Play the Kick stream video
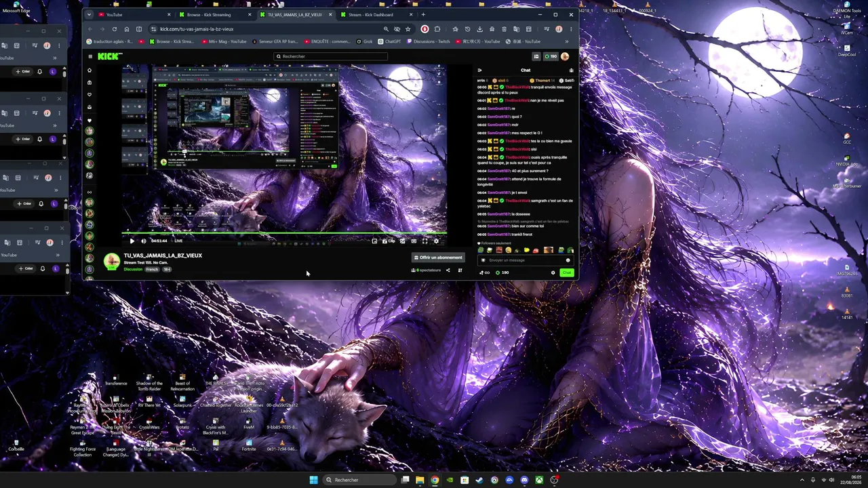868x488 pixels. pos(132,241)
